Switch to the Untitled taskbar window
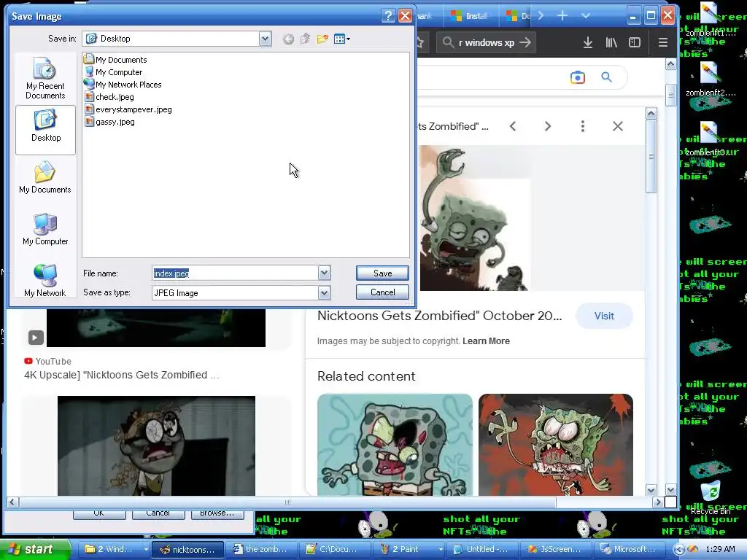This screenshot has width=747, height=560. tap(481, 549)
